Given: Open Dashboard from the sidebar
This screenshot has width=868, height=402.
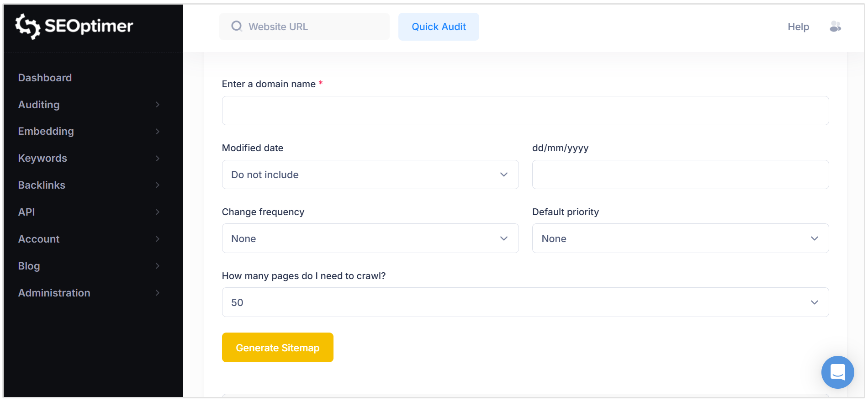Looking at the screenshot, I should [45, 78].
